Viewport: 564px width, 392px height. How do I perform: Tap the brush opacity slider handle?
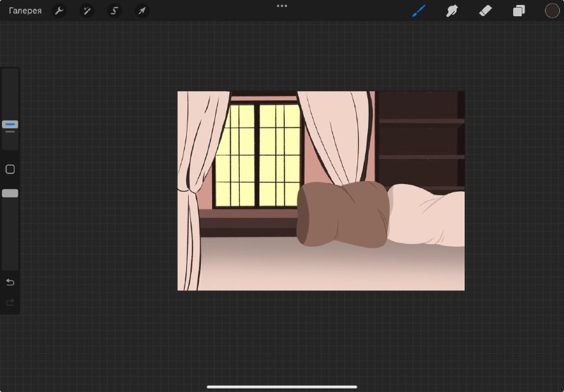10,193
